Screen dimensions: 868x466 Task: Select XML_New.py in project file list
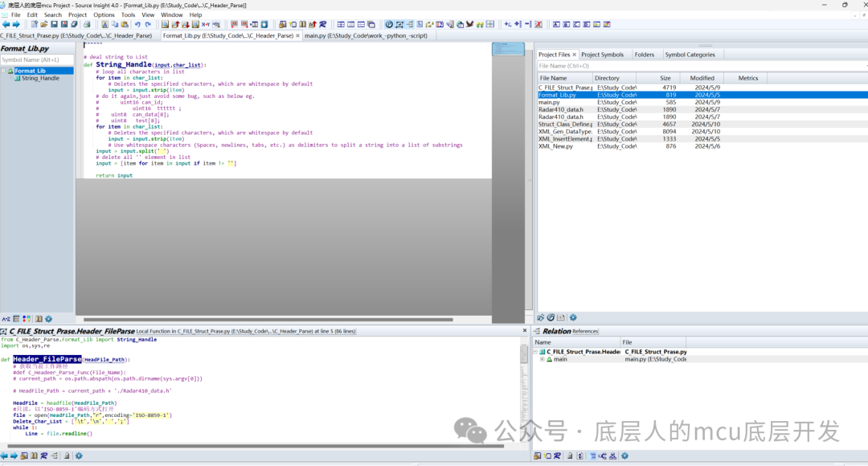(x=556, y=146)
